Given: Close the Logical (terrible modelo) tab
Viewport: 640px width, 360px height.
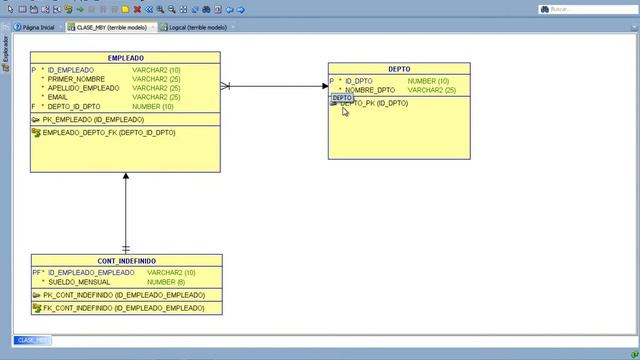Looking at the screenshot, I should tap(233, 27).
